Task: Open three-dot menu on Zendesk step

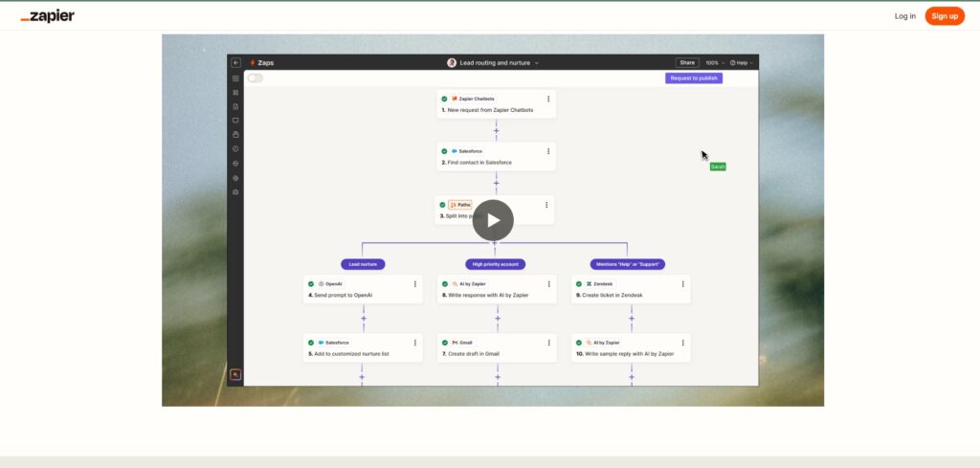Action: (682, 283)
